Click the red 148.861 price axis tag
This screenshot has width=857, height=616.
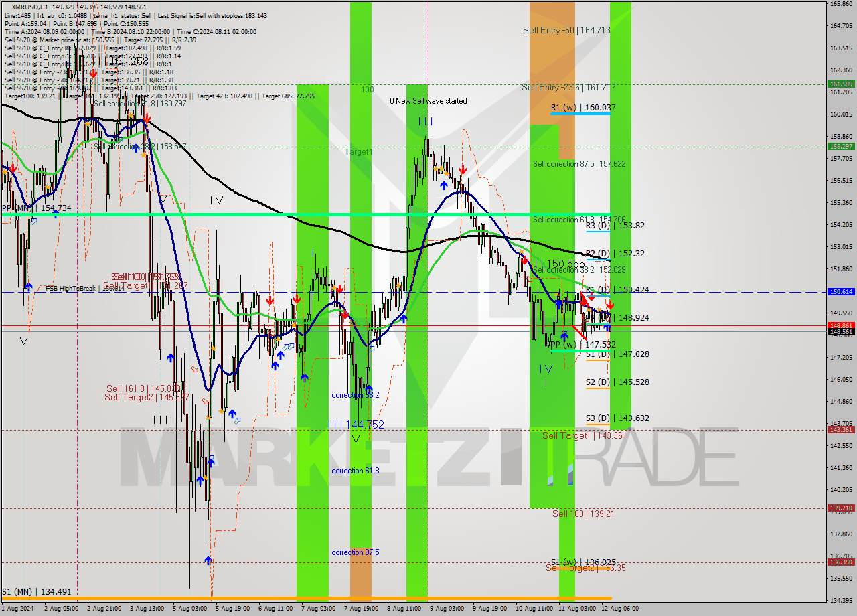tap(841, 325)
